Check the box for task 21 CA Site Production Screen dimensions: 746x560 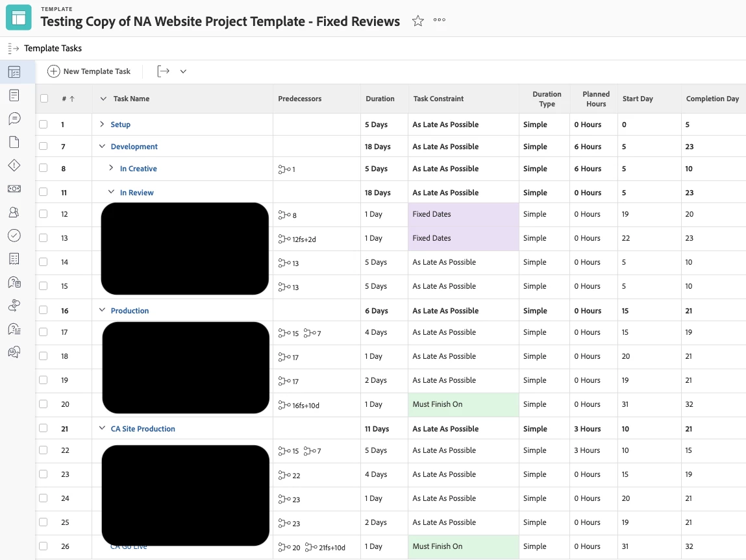coord(44,428)
